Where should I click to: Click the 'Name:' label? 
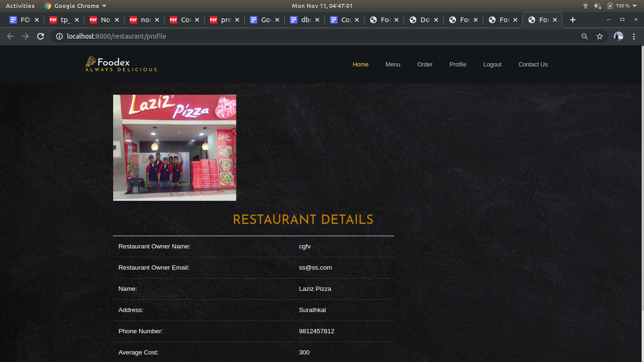(128, 289)
